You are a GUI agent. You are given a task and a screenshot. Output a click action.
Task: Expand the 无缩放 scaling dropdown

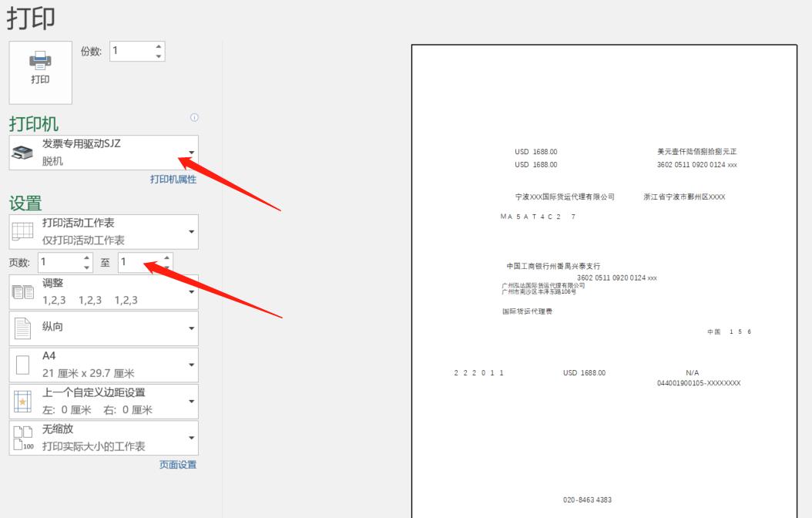[x=190, y=437]
